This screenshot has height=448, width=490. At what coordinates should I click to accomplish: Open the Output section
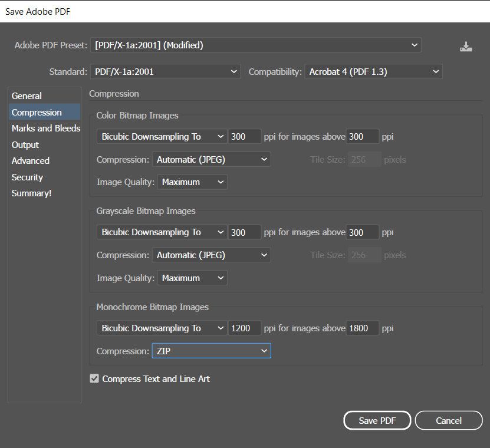(45, 144)
